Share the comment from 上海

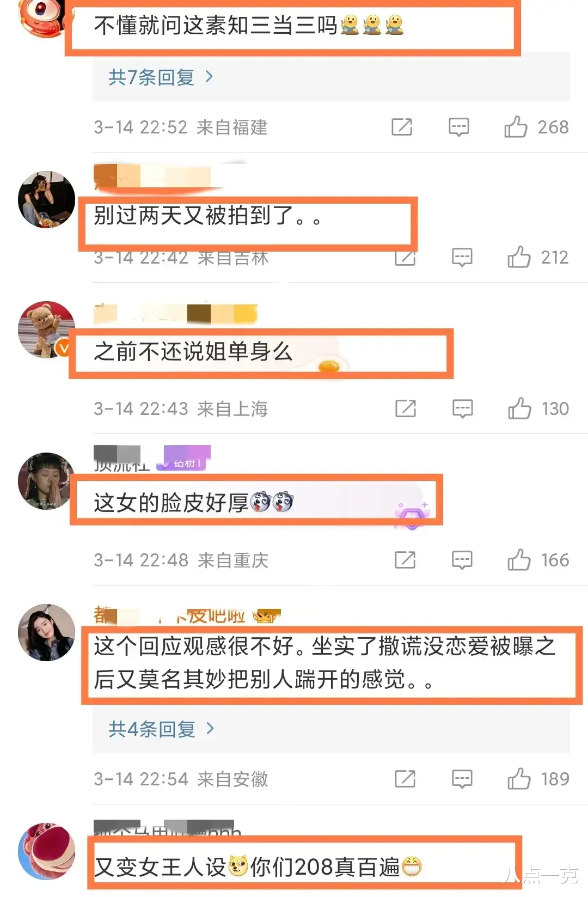(x=405, y=408)
